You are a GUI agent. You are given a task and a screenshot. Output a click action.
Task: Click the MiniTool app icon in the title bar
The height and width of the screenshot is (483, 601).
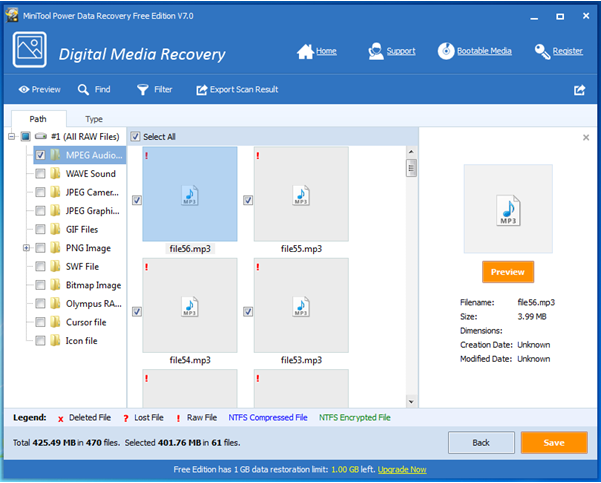tap(12, 15)
